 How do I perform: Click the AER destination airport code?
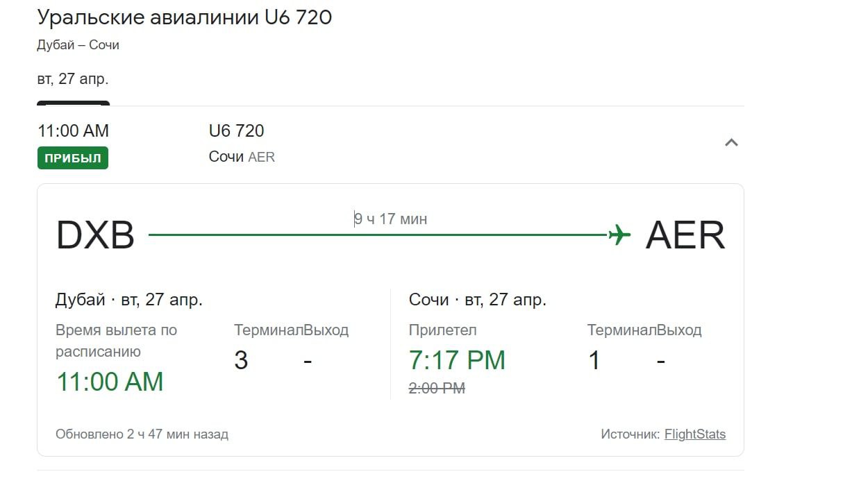(685, 235)
